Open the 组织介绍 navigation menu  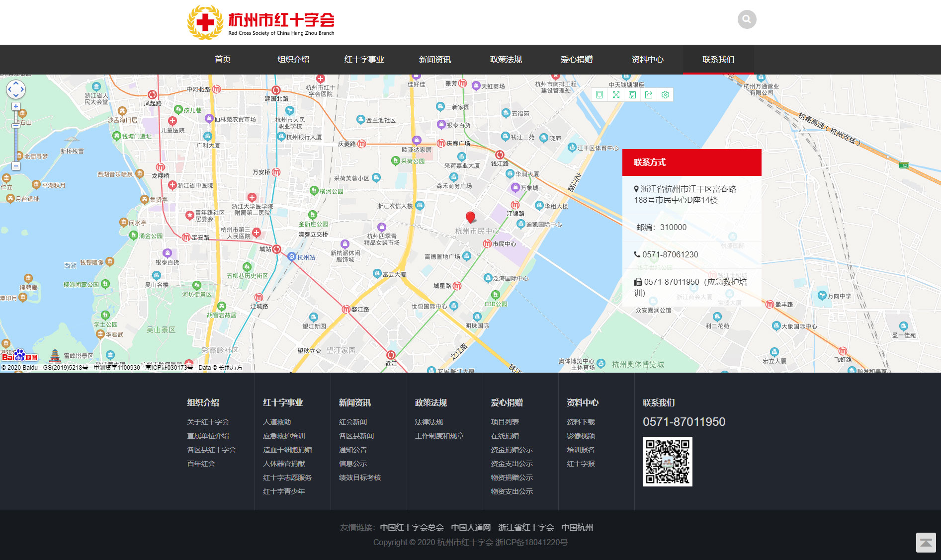tap(293, 60)
